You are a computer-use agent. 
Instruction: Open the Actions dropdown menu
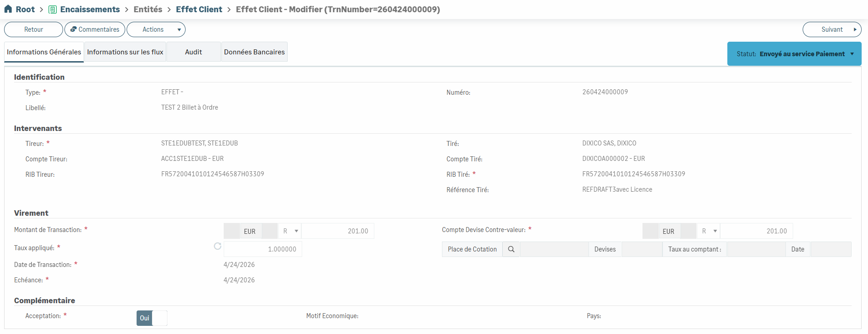point(156,29)
